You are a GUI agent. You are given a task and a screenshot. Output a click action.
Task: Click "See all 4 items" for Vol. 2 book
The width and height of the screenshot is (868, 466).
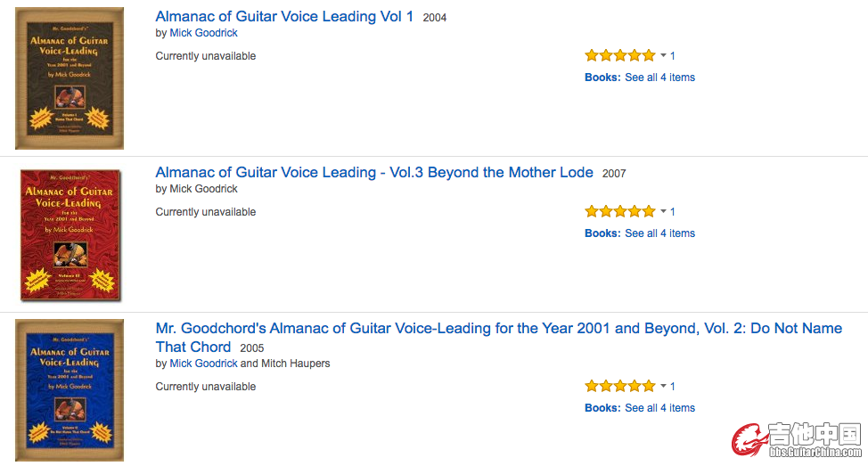click(x=659, y=408)
